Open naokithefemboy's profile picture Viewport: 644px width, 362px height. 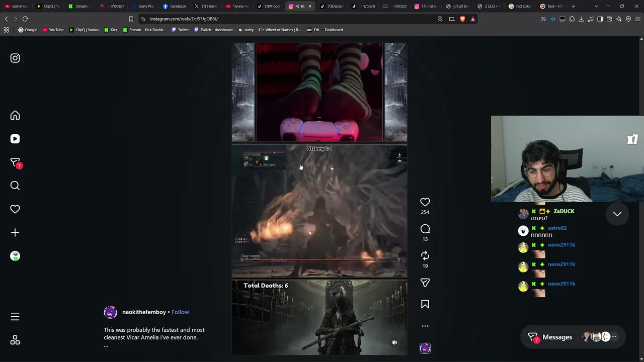110,312
